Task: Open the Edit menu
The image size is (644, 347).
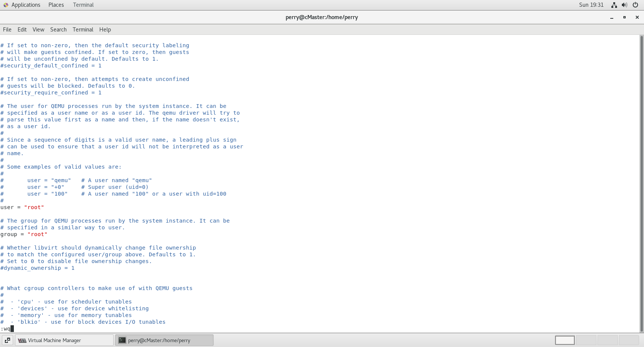Action: pos(22,30)
